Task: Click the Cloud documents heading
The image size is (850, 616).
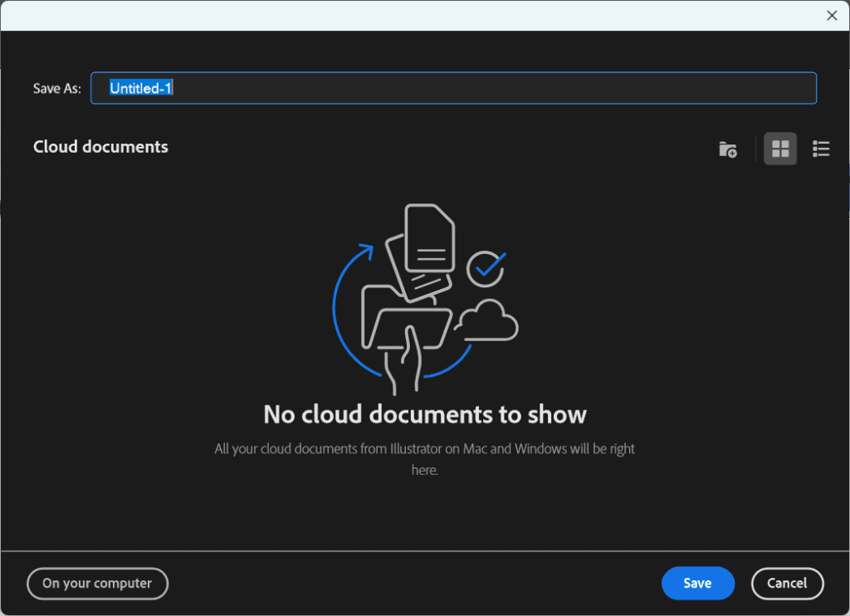Action: [100, 147]
